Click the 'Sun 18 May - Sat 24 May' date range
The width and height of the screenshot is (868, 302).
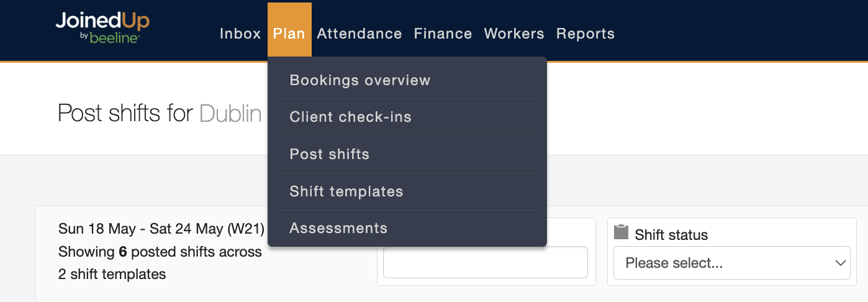[x=161, y=229]
